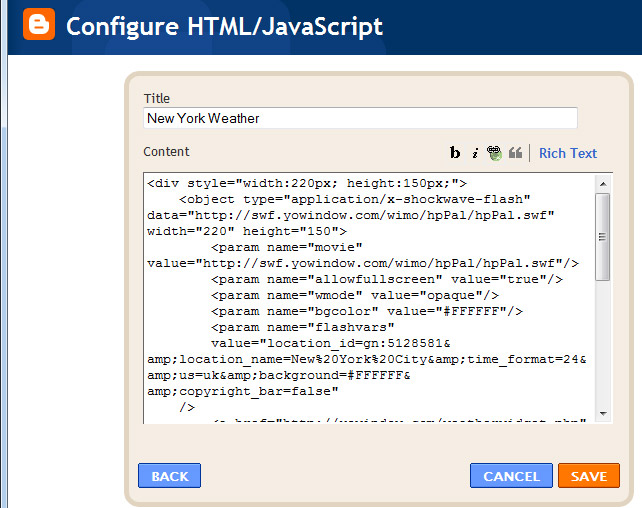Click the Title field containing New York Weather
The image size is (642, 508).
[x=360, y=118]
